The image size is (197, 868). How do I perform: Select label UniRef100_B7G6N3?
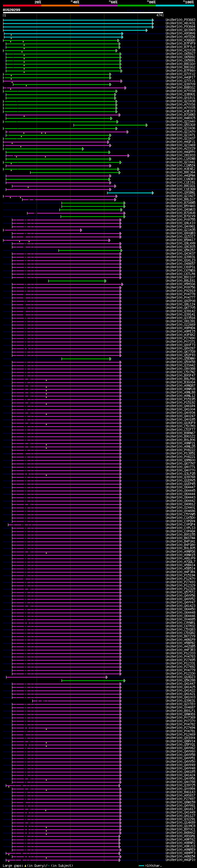tap(180, 115)
